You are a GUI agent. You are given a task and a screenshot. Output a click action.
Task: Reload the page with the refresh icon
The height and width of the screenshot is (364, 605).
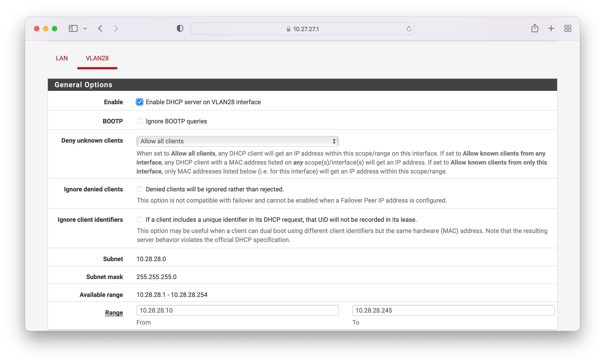tap(409, 29)
